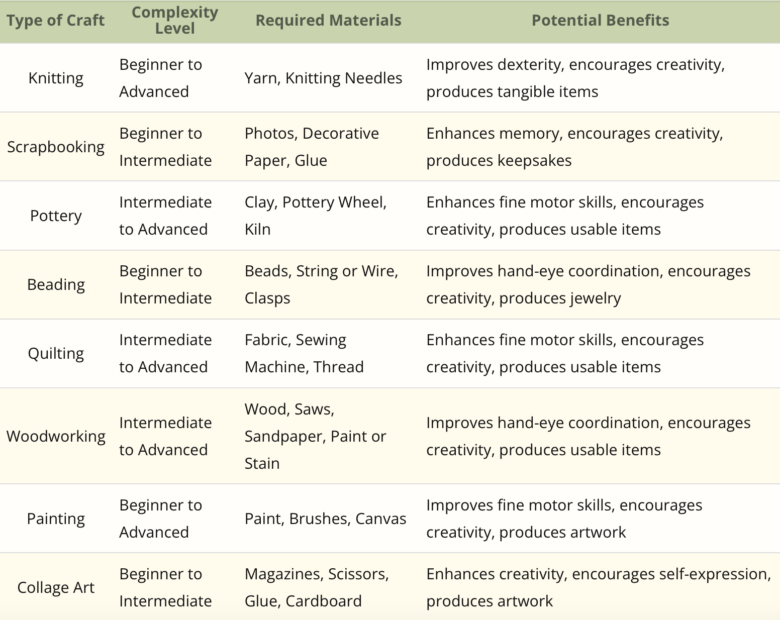Click the 'Scrapbooking' row label
This screenshot has height=620, width=780.
tap(55, 147)
